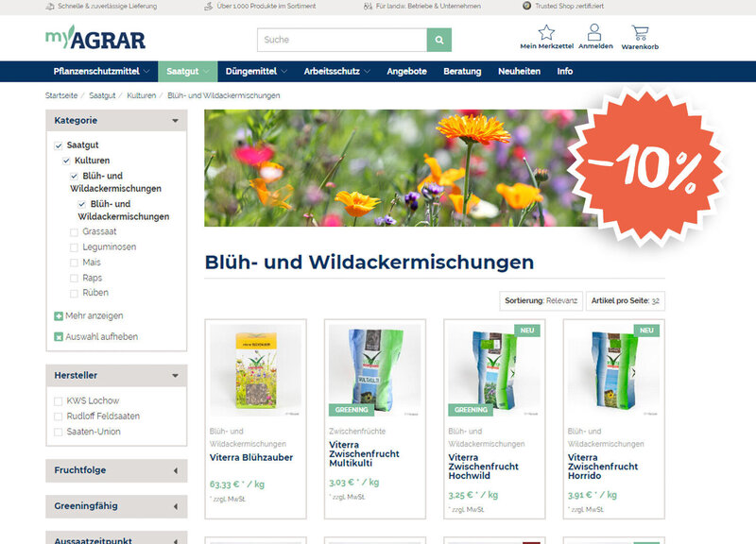Expand the Greeningfähig filter panel
The height and width of the screenshot is (544, 756).
(x=116, y=506)
